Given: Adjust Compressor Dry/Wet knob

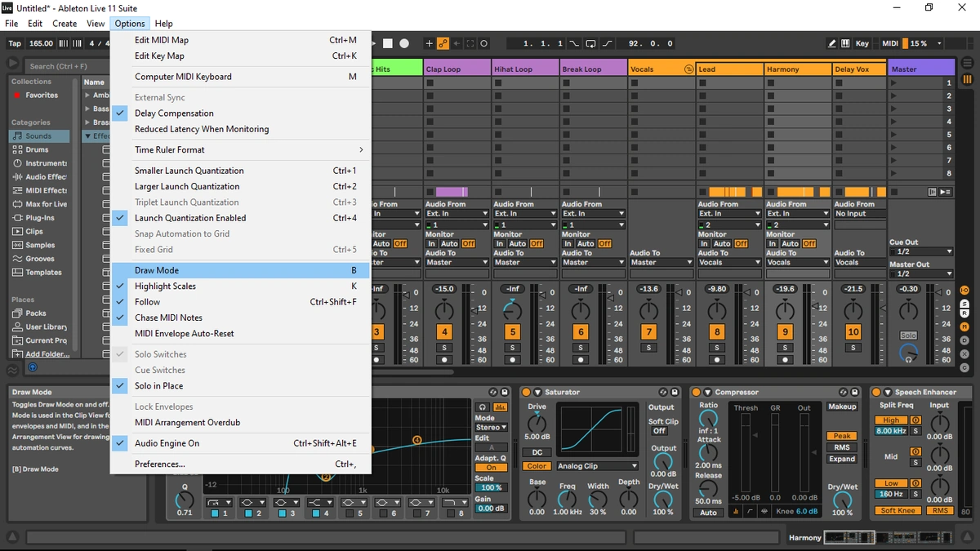Looking at the screenshot, I should click(x=842, y=500).
